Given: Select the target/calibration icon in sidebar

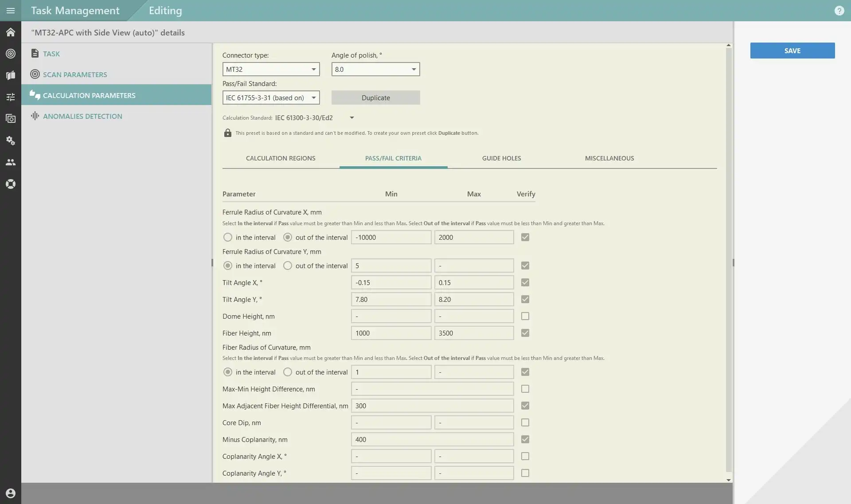Looking at the screenshot, I should pyautogui.click(x=11, y=54).
